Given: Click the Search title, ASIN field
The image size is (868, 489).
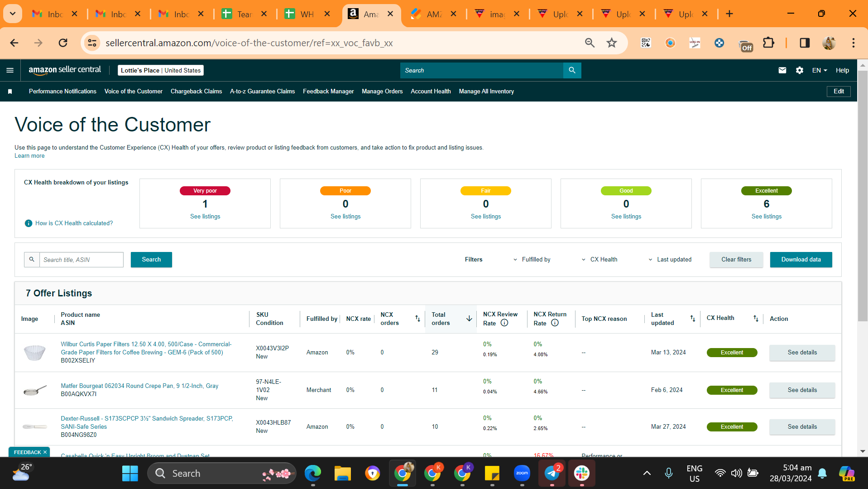Looking at the screenshot, I should (82, 260).
